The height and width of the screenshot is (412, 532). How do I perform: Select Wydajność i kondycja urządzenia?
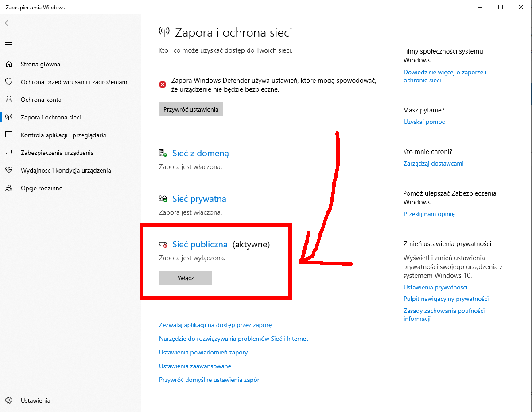tap(66, 170)
